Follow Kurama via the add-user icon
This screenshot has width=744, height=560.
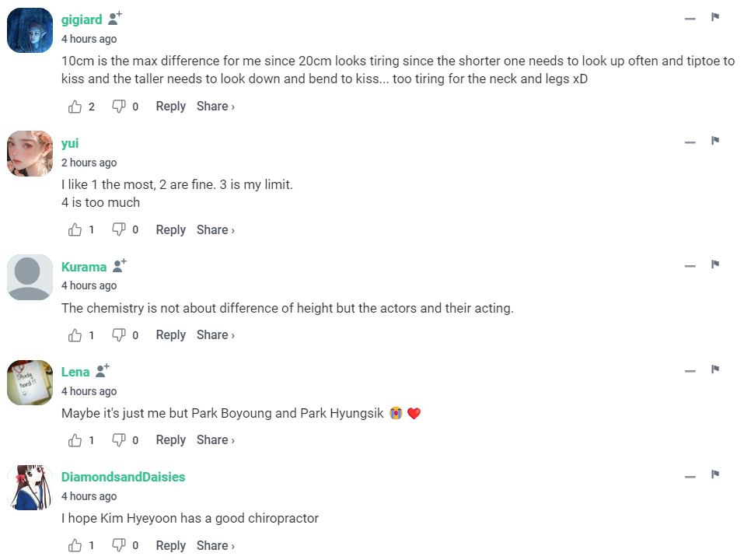[x=120, y=265]
